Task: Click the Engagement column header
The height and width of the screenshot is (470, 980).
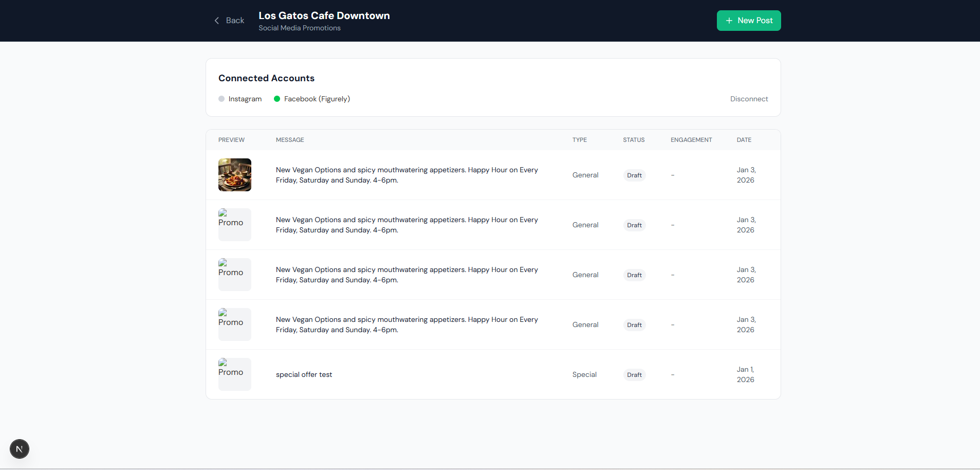Action: coord(691,140)
